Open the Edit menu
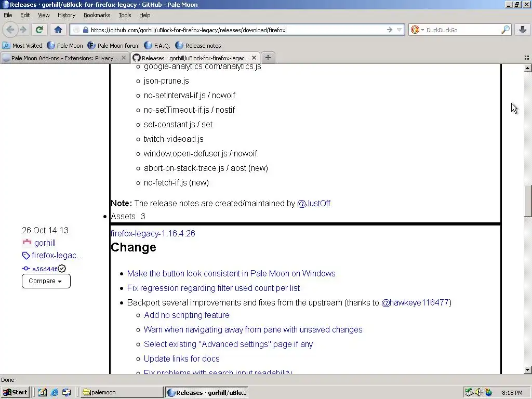Viewport: 532px width, 399px height. [x=25, y=15]
